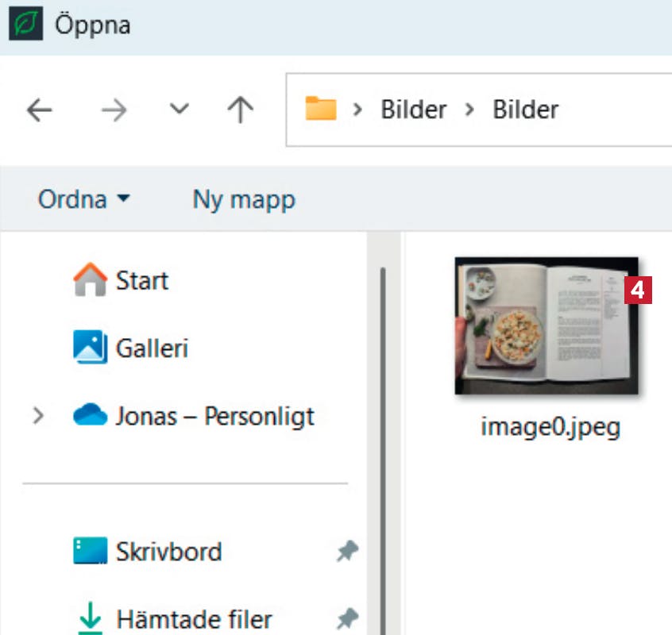Click the last Bilder breadcrumb in address bar
The height and width of the screenshot is (635, 672).
pyautogui.click(x=525, y=110)
